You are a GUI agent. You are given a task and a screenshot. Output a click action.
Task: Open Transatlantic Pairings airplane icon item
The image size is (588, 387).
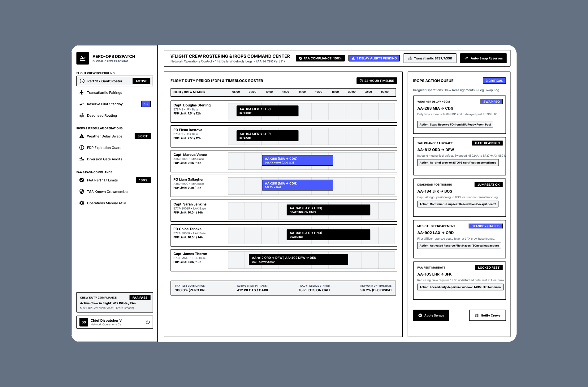tap(82, 93)
